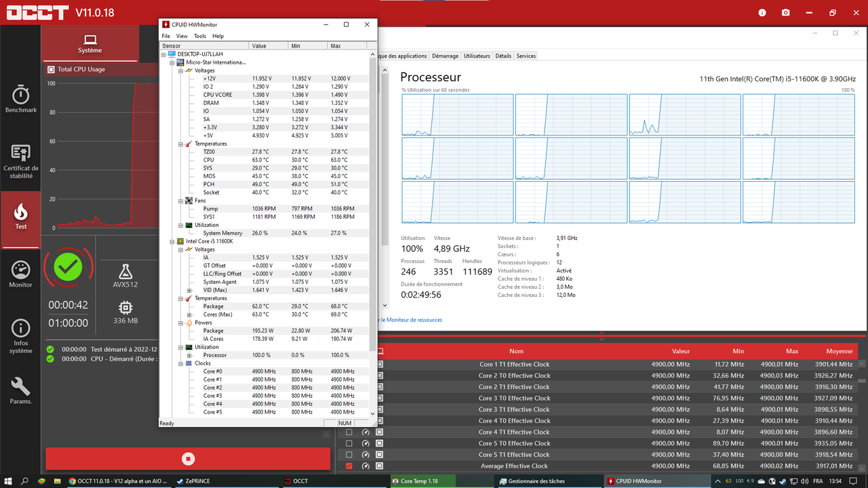Click the OCCT info icon in title bar
The height and width of the screenshot is (488, 868).
[762, 12]
